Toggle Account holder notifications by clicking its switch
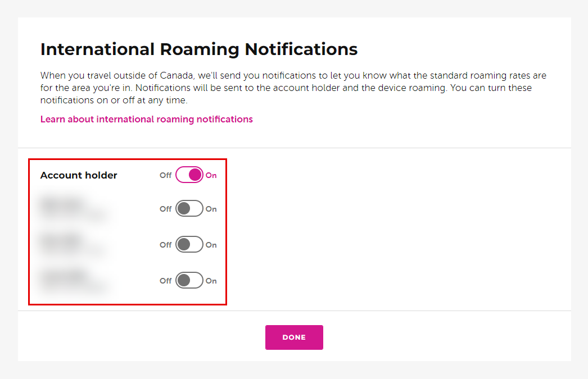The image size is (588, 379). (x=188, y=175)
